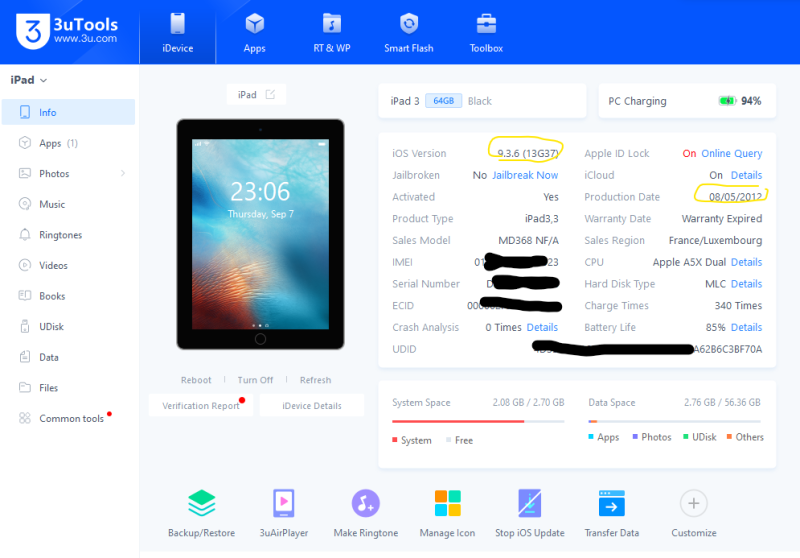This screenshot has height=558, width=800.
Task: Click the 340 Times charge value
Action: (x=738, y=306)
